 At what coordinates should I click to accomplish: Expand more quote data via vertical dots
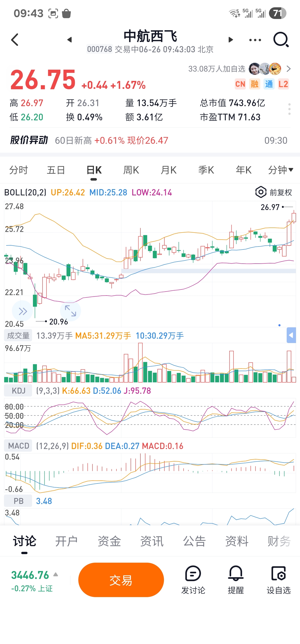289,109
